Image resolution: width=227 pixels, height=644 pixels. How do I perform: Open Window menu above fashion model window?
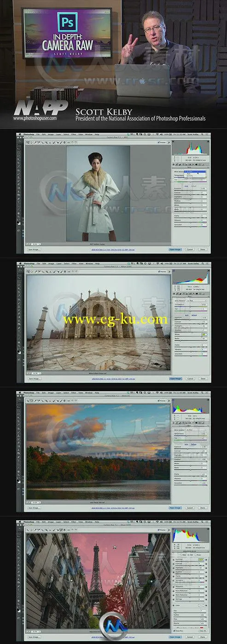[x=89, y=134]
